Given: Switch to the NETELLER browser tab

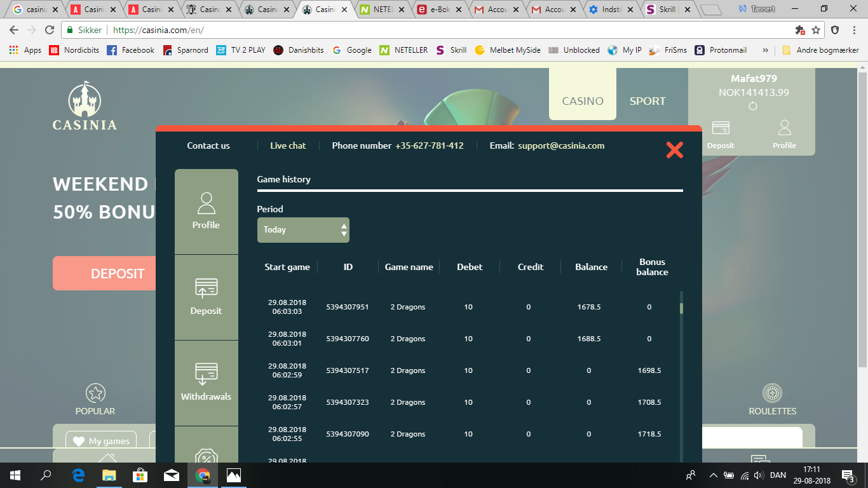Looking at the screenshot, I should coord(383,10).
